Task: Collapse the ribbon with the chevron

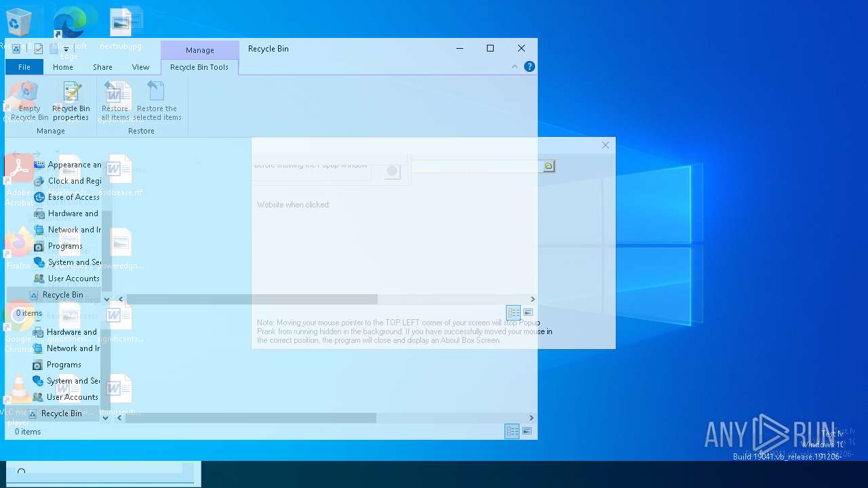Action: tap(515, 66)
